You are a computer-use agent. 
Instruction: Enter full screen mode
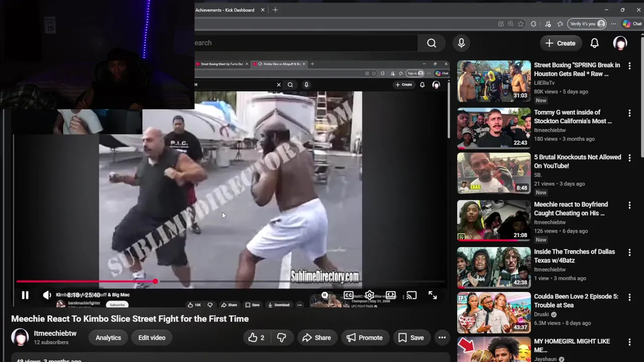click(433, 295)
